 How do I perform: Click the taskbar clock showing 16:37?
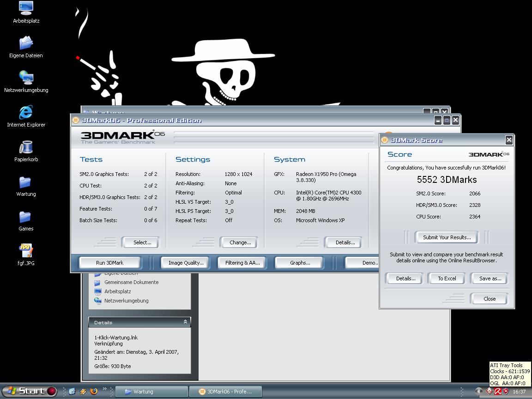click(519, 392)
